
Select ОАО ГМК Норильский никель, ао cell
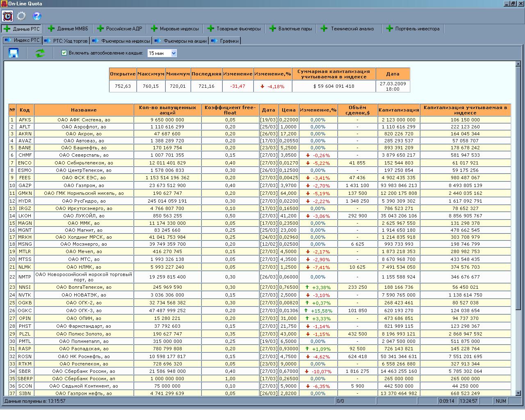pos(84,193)
